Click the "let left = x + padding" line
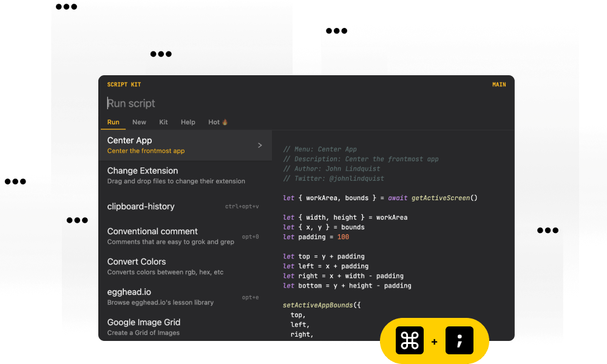The height and width of the screenshot is (364, 607). (x=325, y=266)
